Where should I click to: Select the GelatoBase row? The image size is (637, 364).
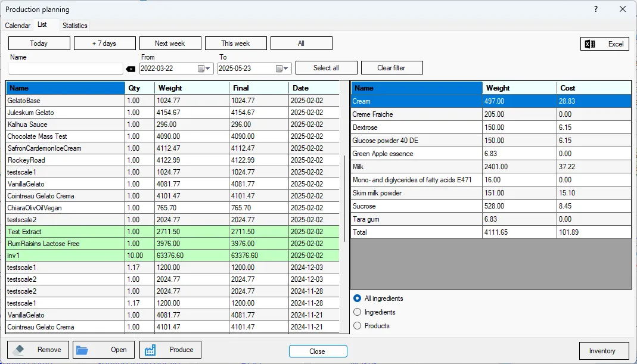click(x=172, y=101)
